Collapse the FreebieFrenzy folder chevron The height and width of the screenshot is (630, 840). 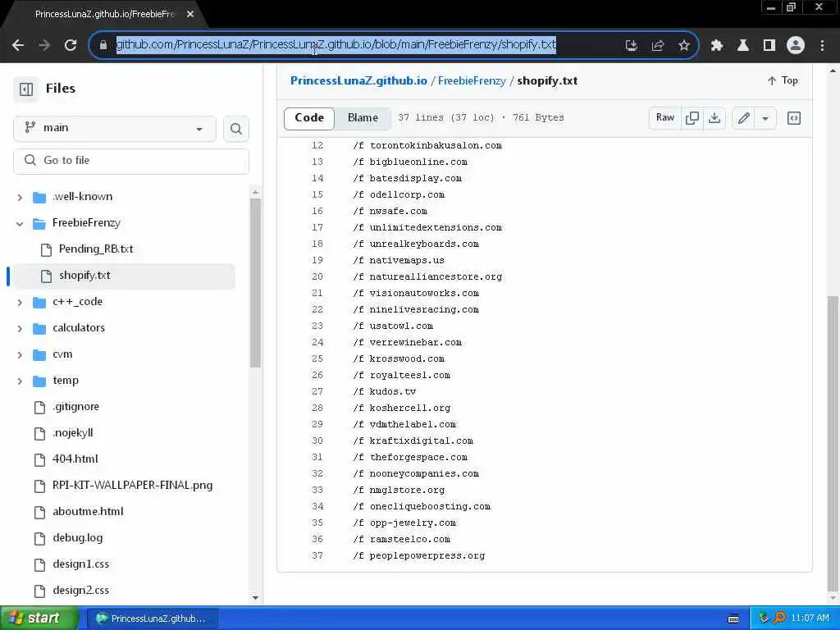click(20, 223)
